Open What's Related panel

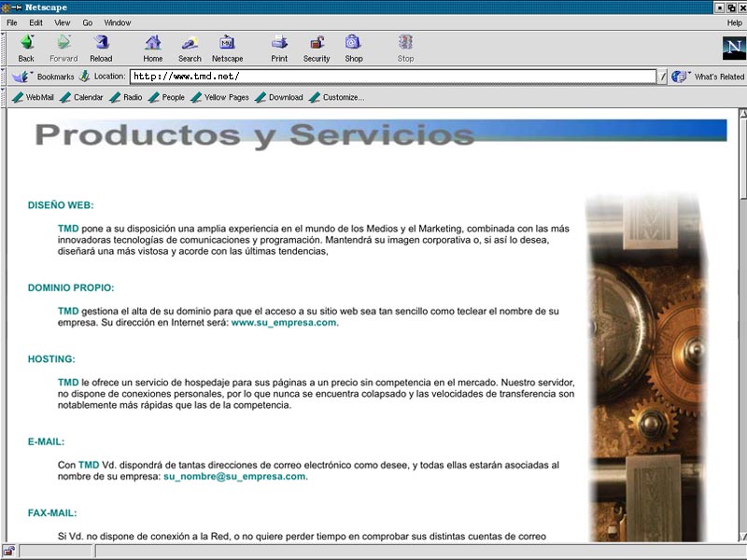(x=708, y=77)
